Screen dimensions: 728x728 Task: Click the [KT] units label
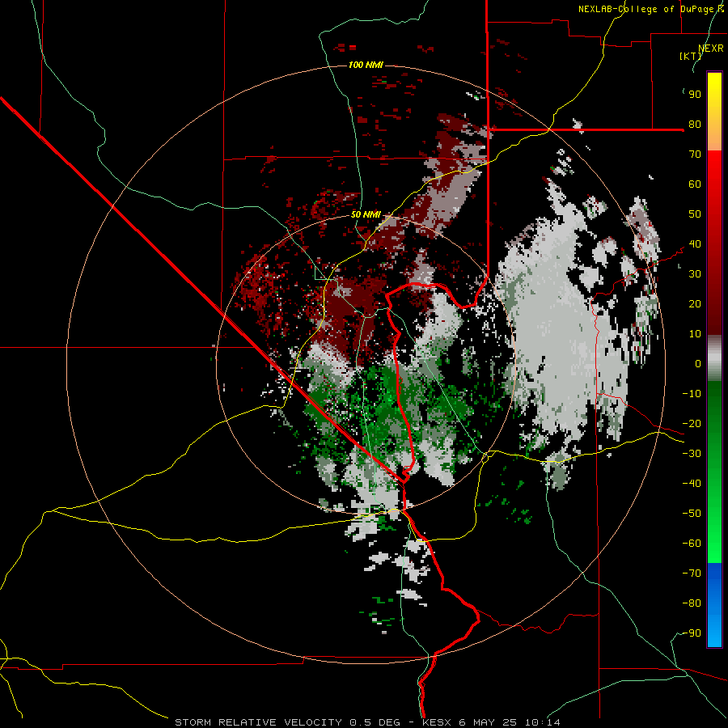click(690, 56)
